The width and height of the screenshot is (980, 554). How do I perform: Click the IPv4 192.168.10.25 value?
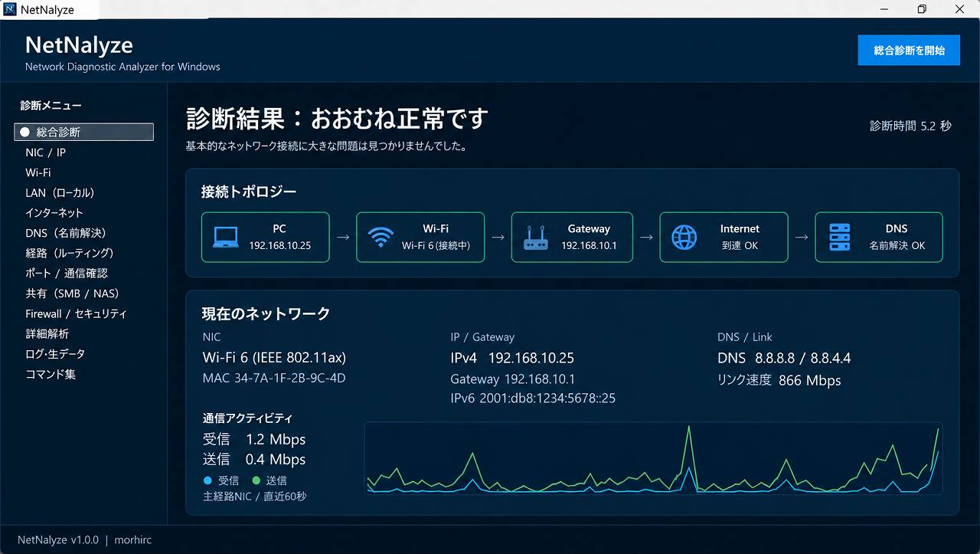(512, 358)
